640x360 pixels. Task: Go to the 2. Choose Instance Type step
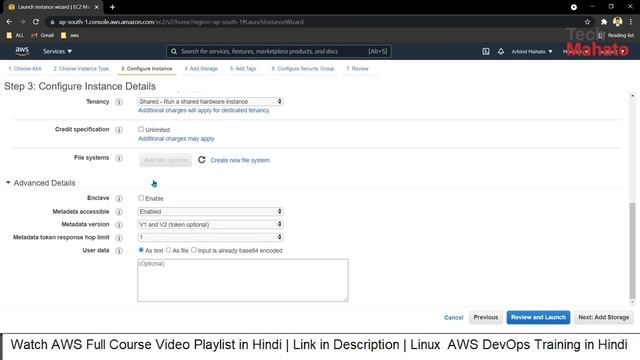[x=81, y=69]
